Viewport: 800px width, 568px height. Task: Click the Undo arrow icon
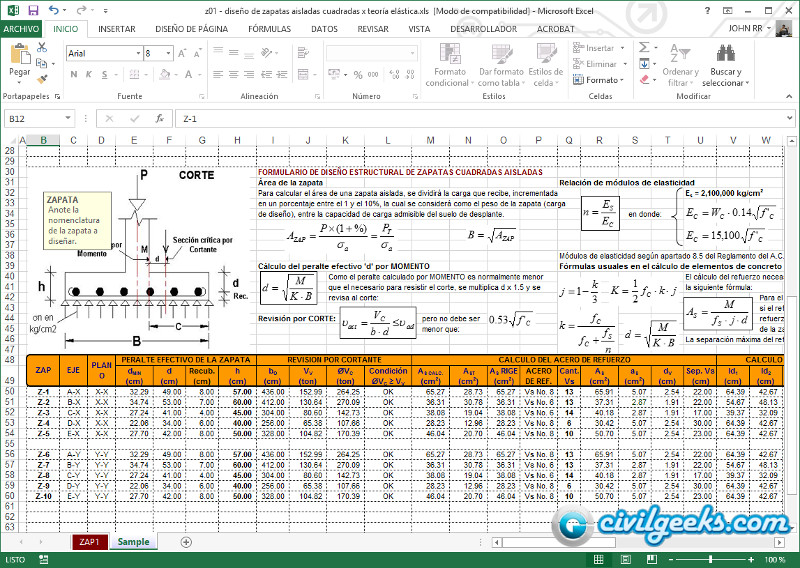[53, 9]
